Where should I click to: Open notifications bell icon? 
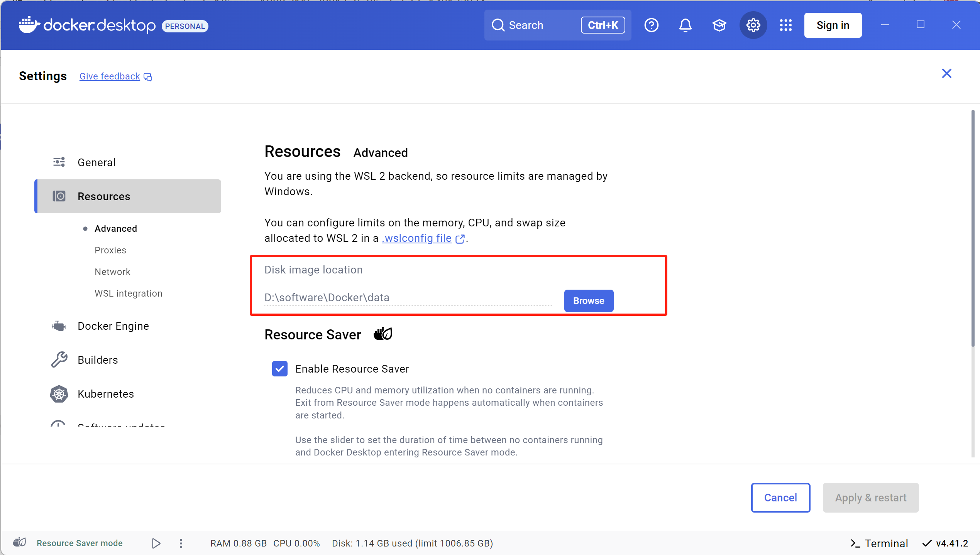coord(685,25)
